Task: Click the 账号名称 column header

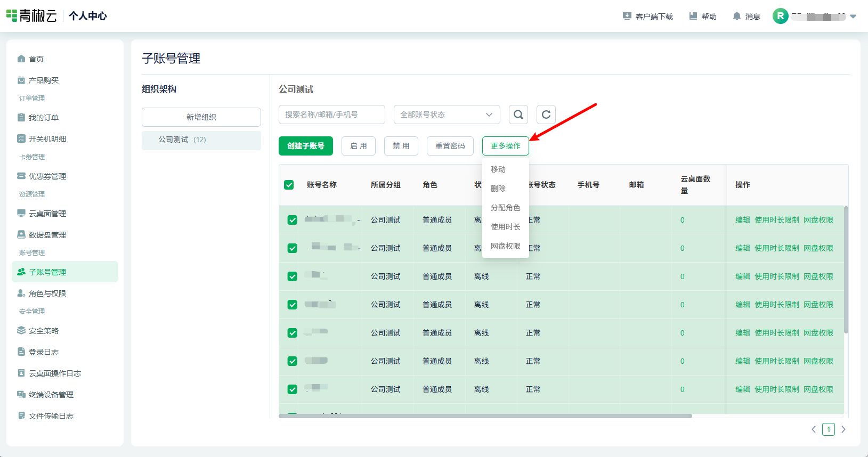Action: pyautogui.click(x=322, y=185)
